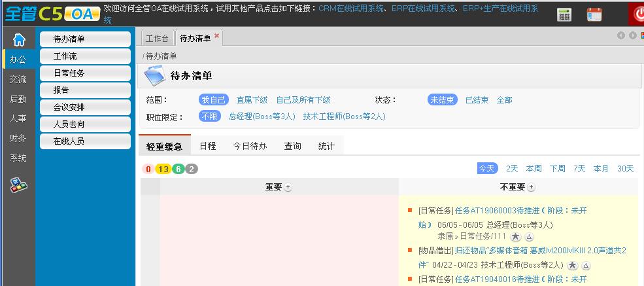
Task: Filter status by 未结束
Action: coord(443,100)
